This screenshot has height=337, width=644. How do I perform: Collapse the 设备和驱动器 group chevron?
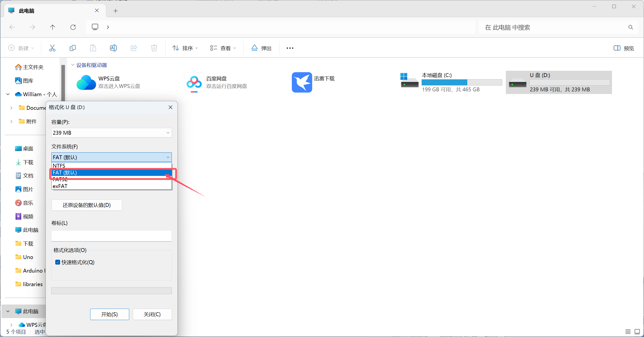point(73,65)
